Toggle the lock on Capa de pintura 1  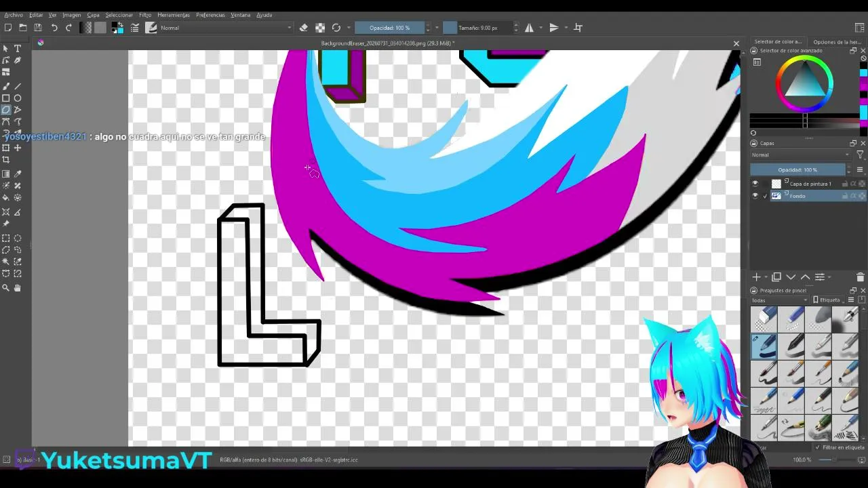[845, 184]
